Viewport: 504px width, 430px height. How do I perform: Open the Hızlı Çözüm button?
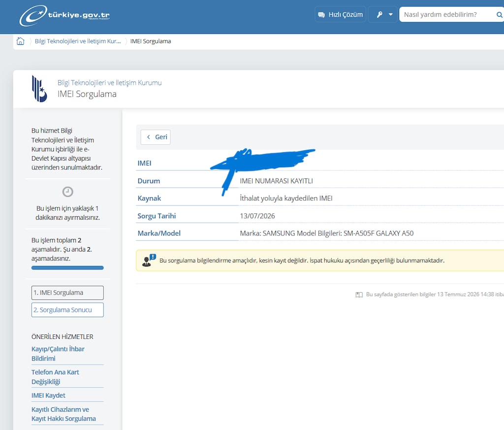pyautogui.click(x=341, y=14)
